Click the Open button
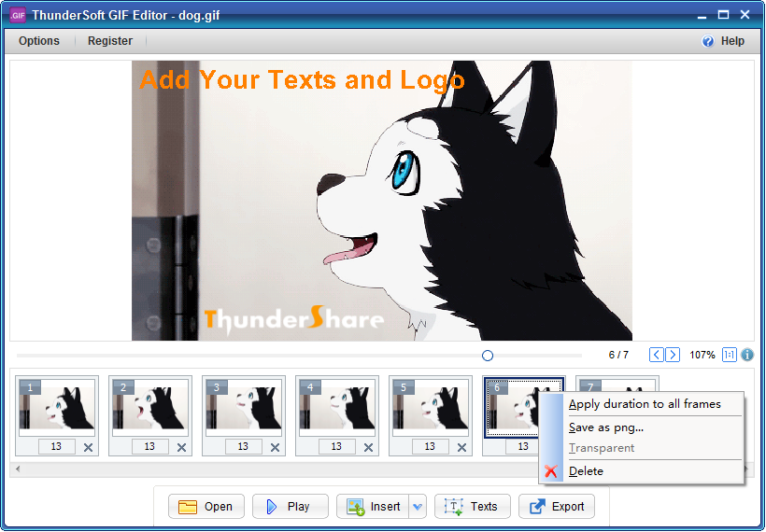 (x=206, y=507)
